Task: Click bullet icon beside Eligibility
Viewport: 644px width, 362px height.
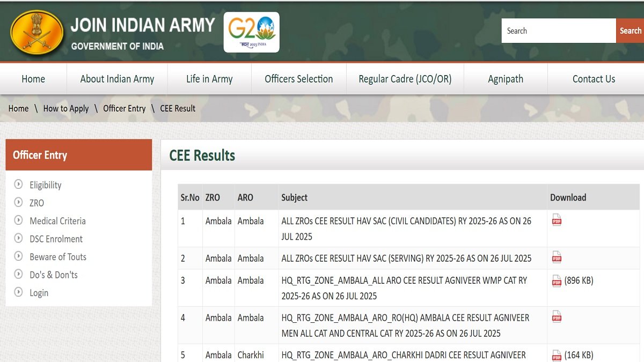Action: (19, 184)
